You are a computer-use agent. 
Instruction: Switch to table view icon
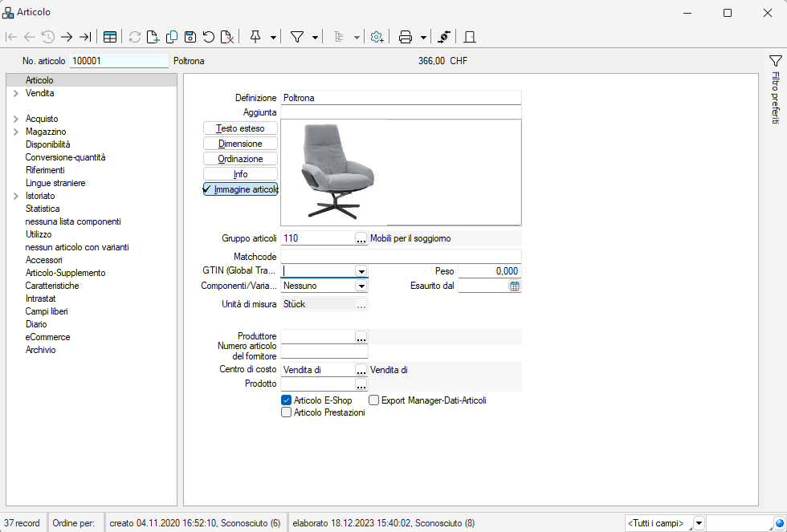pyautogui.click(x=110, y=37)
